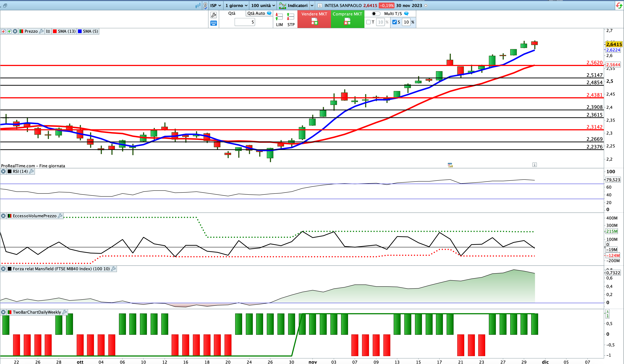Image resolution: width=624 pixels, height=364 pixels.
Task: Click the trading settings wrench icon
Action: (213, 15)
